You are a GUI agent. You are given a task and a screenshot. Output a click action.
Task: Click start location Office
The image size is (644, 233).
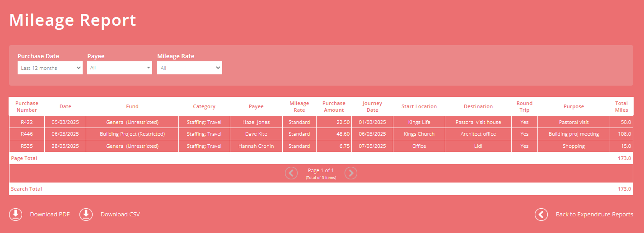[x=419, y=146]
